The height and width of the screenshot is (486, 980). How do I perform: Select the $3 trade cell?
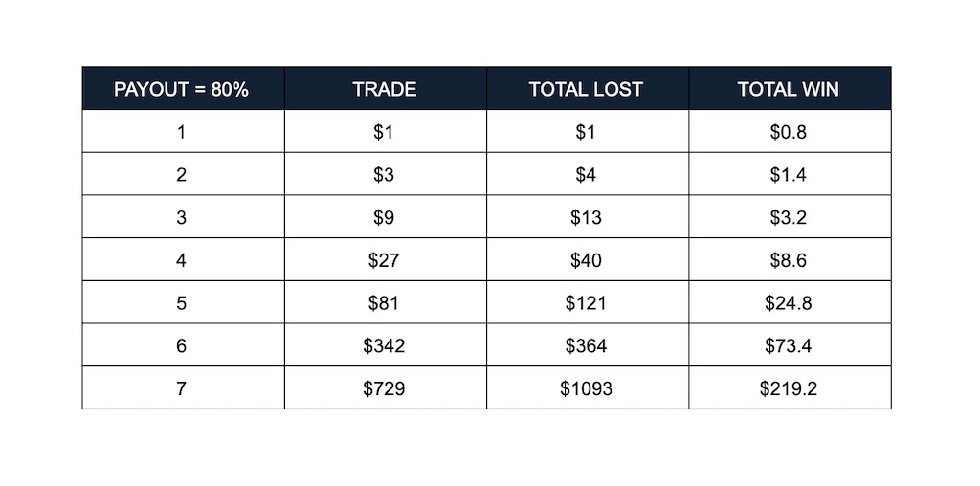(385, 175)
